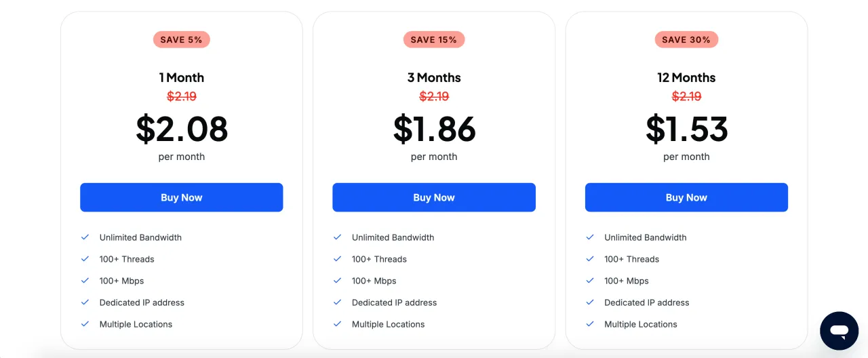Screen dimensions: 868x358
Task: Click the $1.53 price in 12 Months plan
Action: tap(686, 129)
